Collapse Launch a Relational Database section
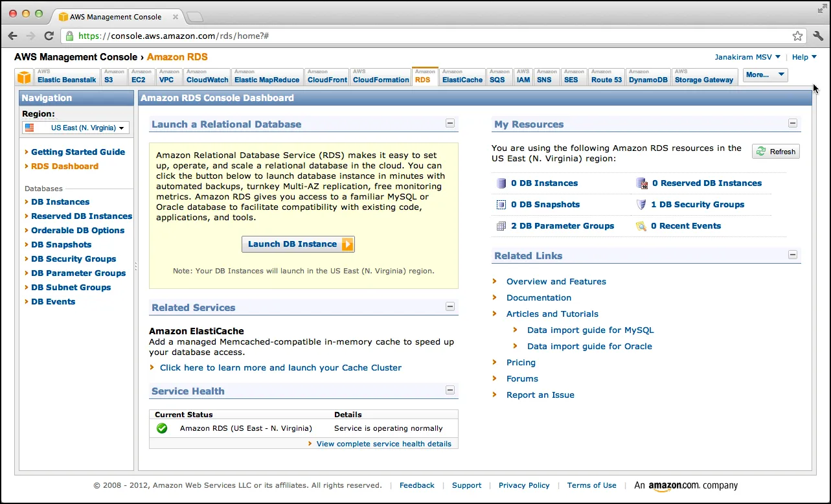The width and height of the screenshot is (831, 504). point(450,123)
